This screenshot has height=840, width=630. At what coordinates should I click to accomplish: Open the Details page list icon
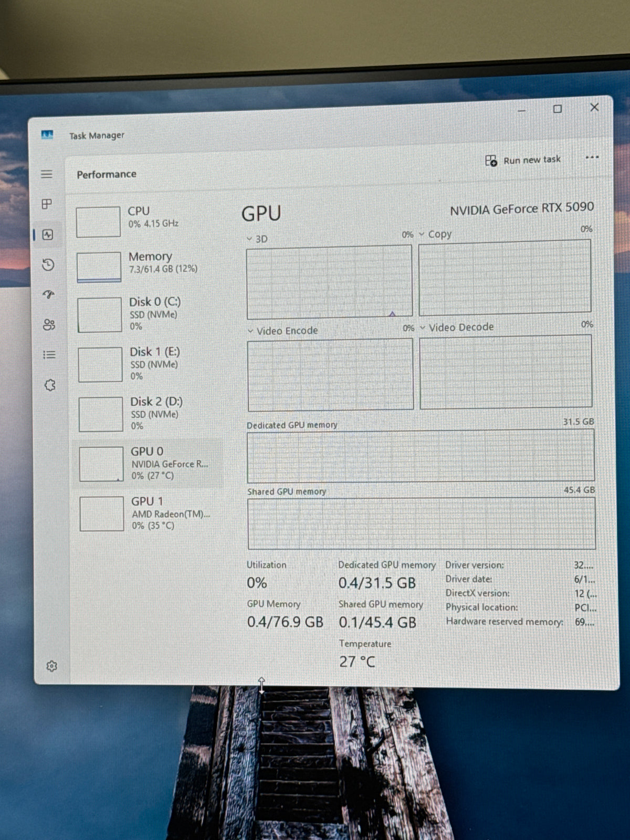(x=49, y=355)
